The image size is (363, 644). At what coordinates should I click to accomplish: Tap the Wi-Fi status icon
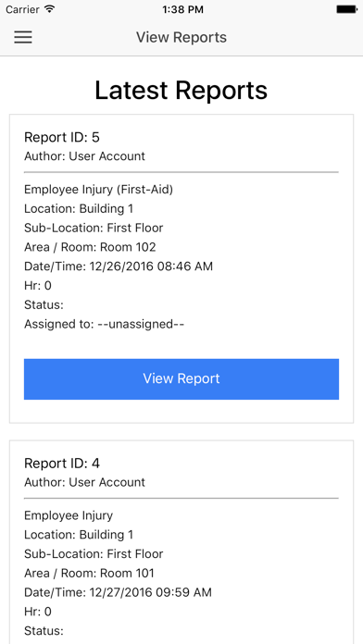click(49, 9)
